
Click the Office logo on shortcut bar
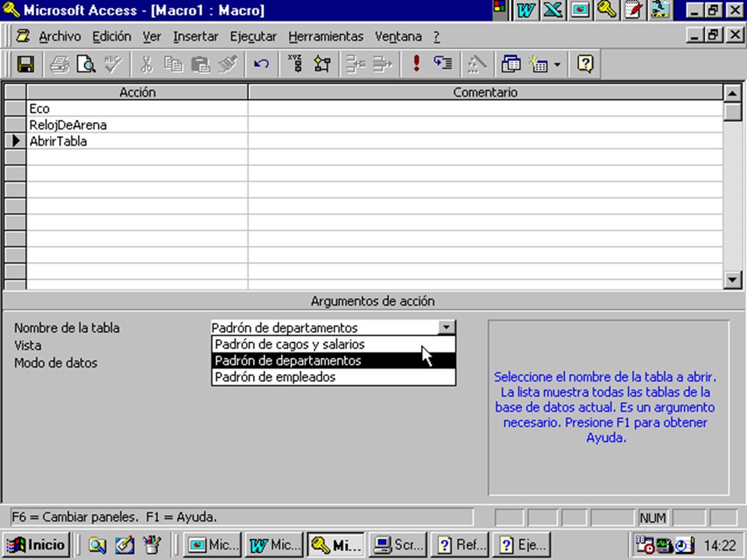click(x=500, y=8)
